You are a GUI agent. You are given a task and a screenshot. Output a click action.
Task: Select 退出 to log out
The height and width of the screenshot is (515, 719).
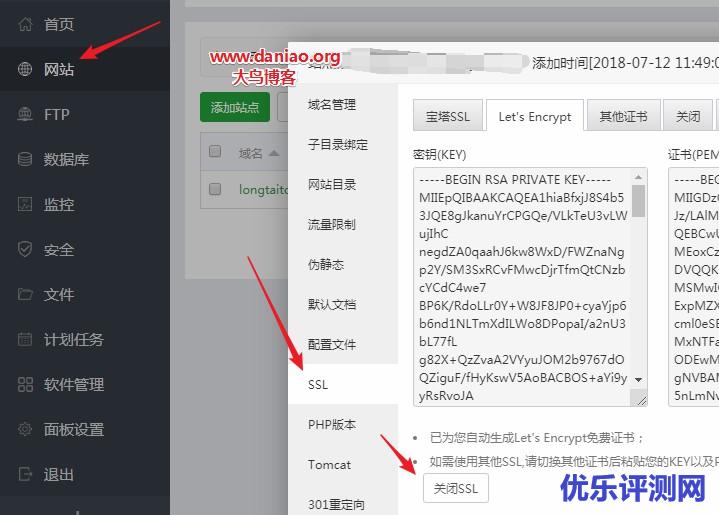pos(59,474)
